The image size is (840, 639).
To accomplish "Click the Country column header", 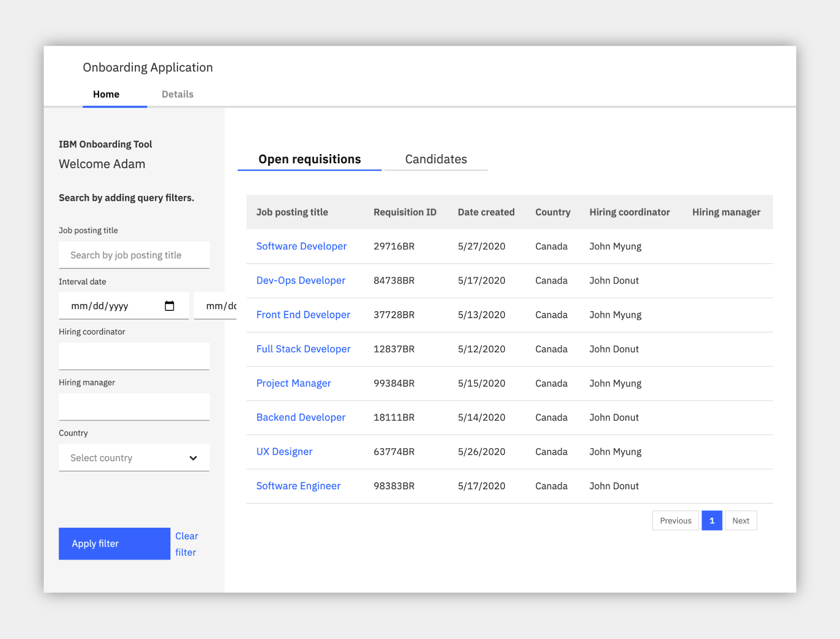I will [553, 212].
